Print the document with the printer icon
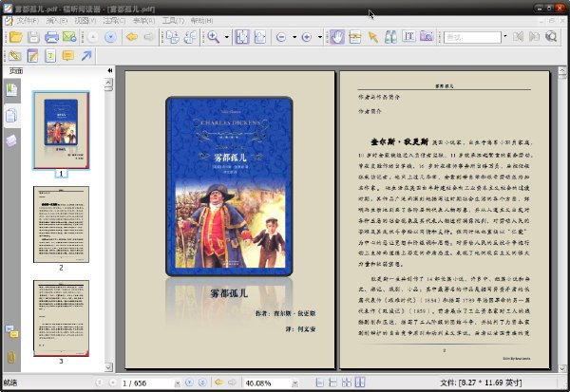This screenshot has height=392, width=570. coord(51,37)
